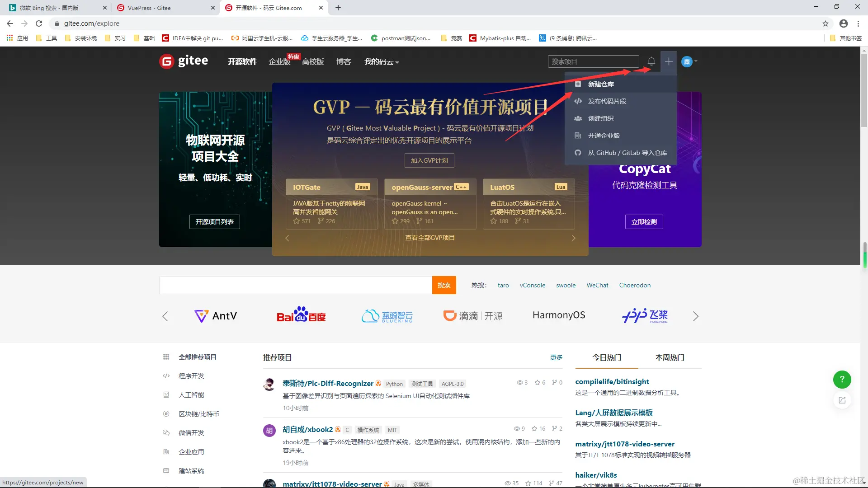This screenshot has height=488, width=868.
Task: Open the compilelife/bitinsight project link
Action: (x=612, y=382)
